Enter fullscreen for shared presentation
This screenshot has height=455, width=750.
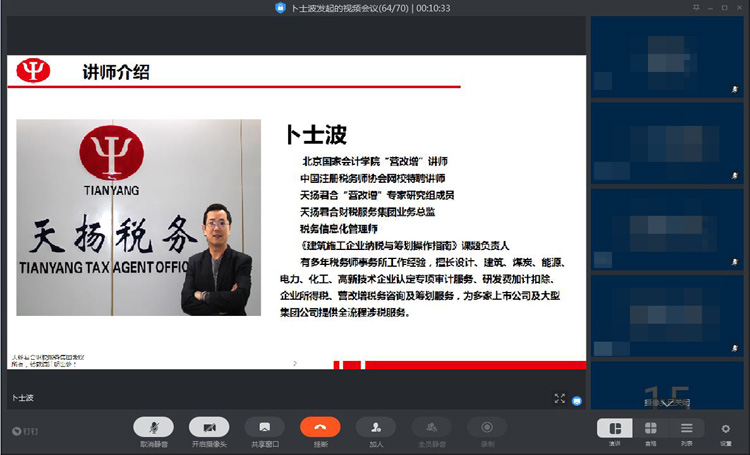click(x=560, y=398)
